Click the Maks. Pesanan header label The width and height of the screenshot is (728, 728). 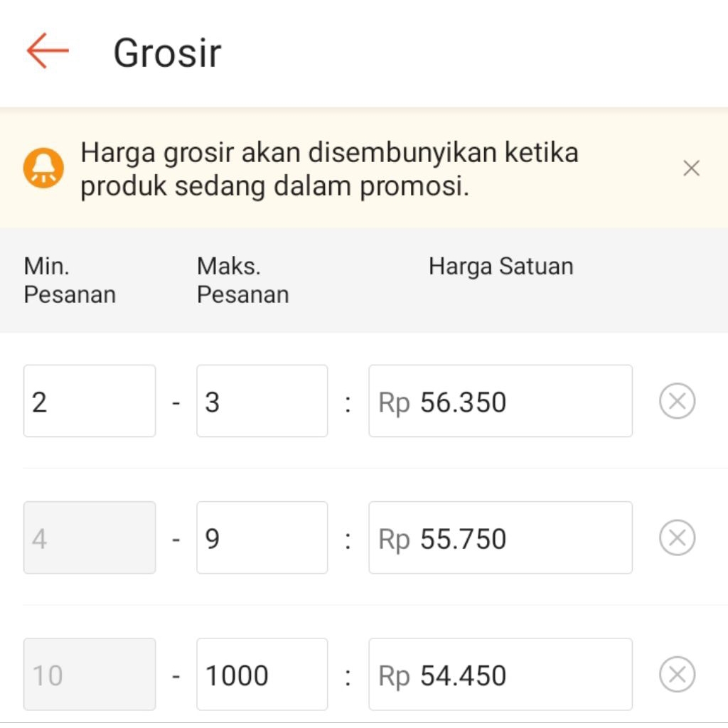coord(242,279)
